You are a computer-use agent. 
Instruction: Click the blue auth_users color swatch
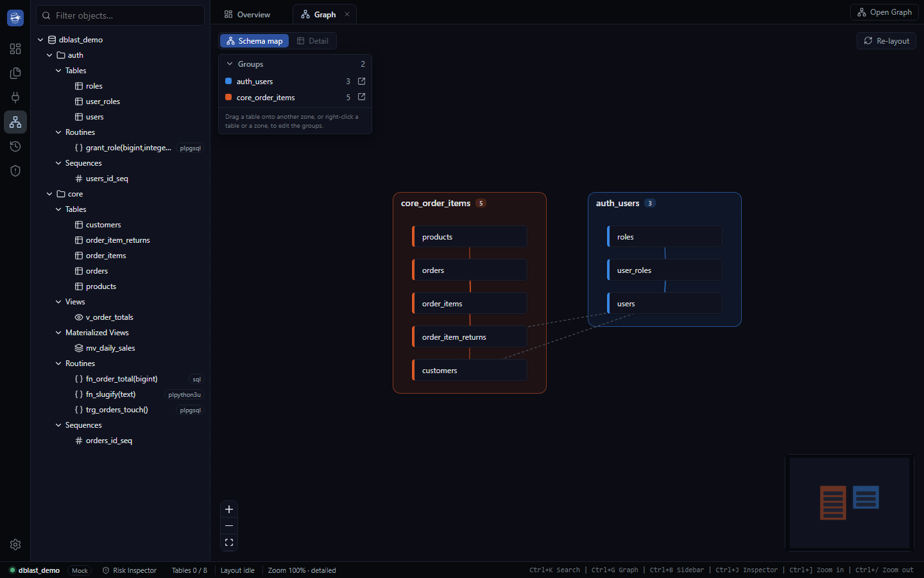(x=228, y=81)
